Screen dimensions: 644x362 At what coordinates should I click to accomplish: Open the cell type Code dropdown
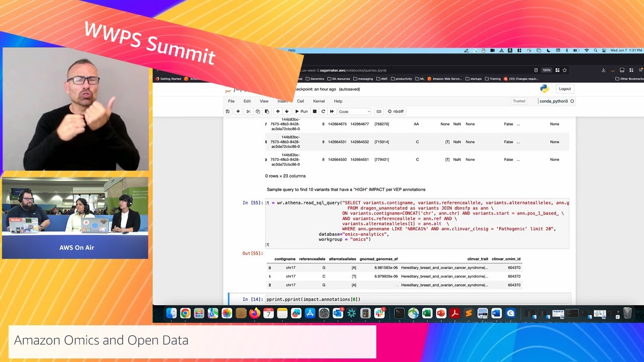pyautogui.click(x=354, y=112)
